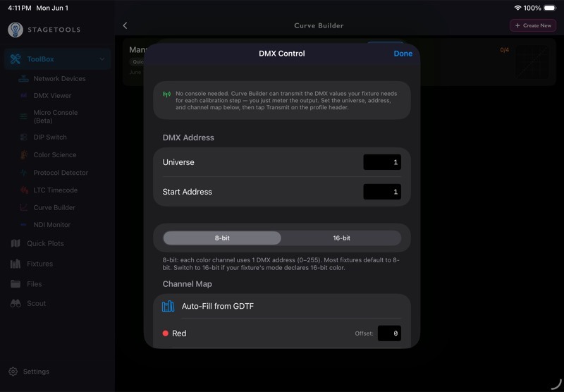Viewport: 564px width, 392px height.
Task: Open Scout section
Action: click(x=36, y=304)
